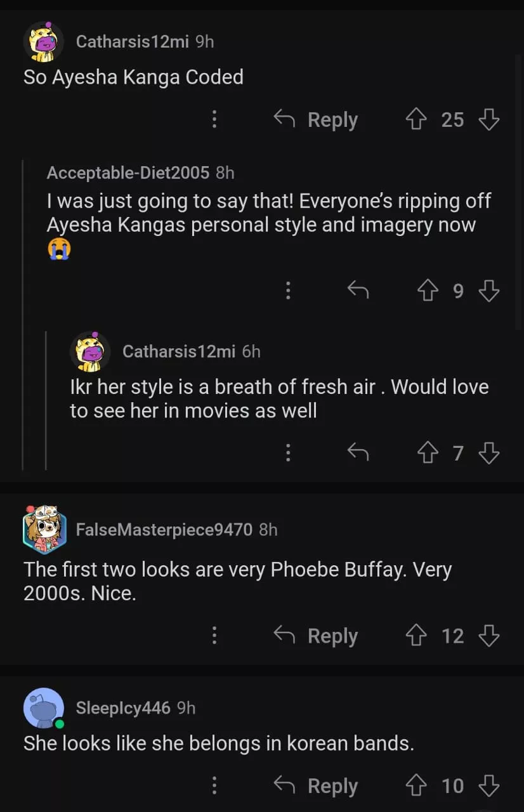Upvote Acceptable-Diet2005's comment
524x812 pixels.
[428, 291]
